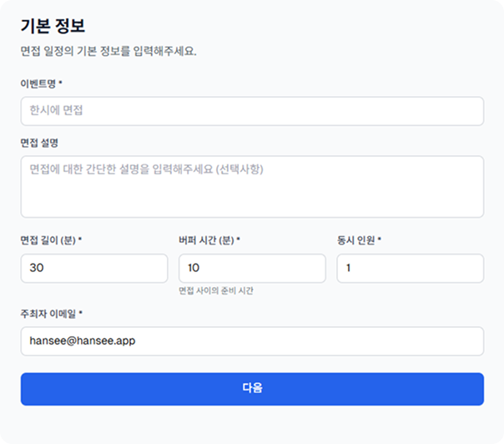The height and width of the screenshot is (444, 504).
Task: Click the subtitle text below 기본 정보
Action: (108, 51)
